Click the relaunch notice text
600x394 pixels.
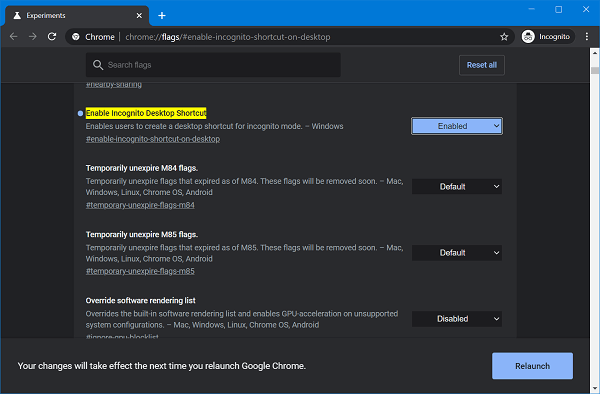(x=161, y=366)
